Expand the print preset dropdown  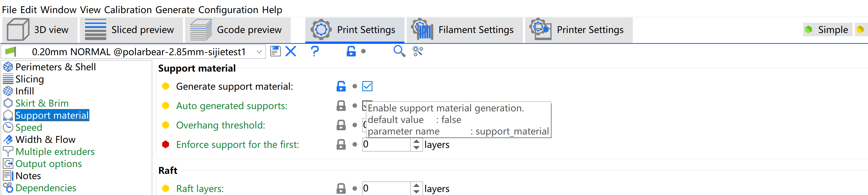[x=259, y=52]
